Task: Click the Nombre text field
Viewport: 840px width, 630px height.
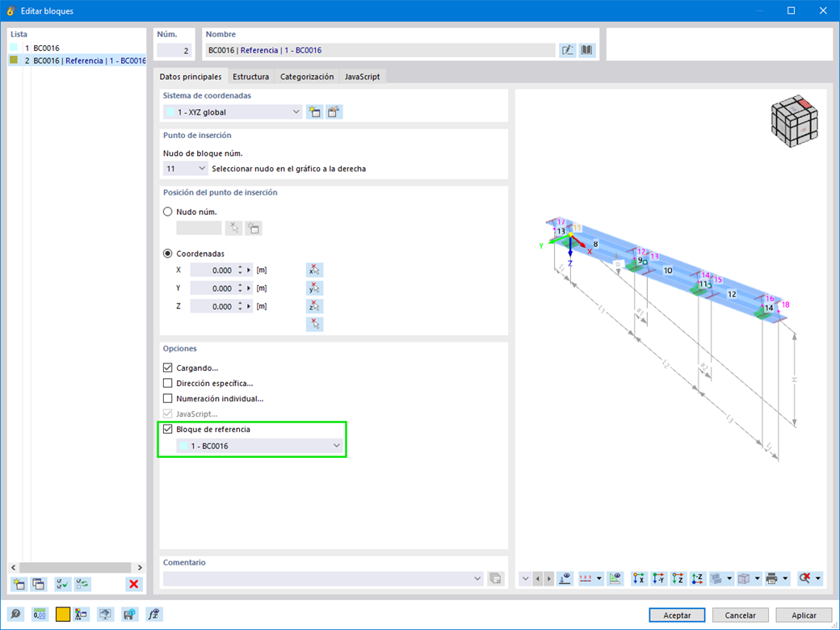Action: point(380,50)
